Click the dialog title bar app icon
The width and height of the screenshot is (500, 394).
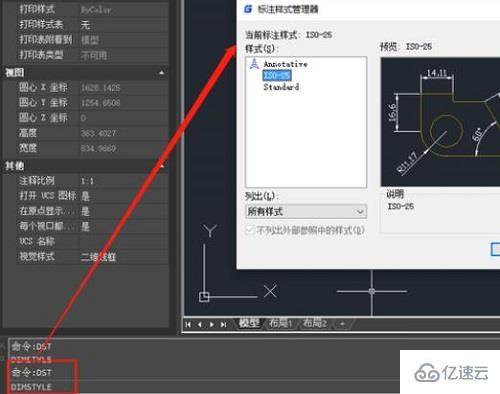(x=248, y=9)
